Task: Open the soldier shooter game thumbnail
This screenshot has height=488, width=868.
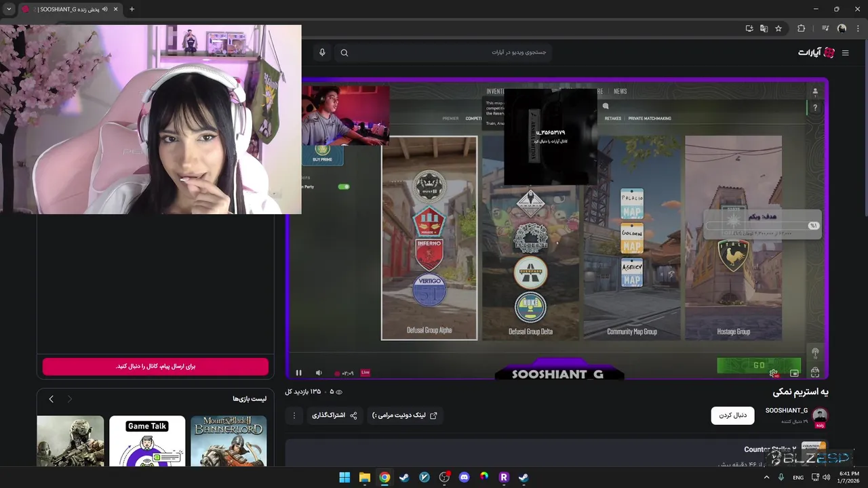Action: pos(71,441)
